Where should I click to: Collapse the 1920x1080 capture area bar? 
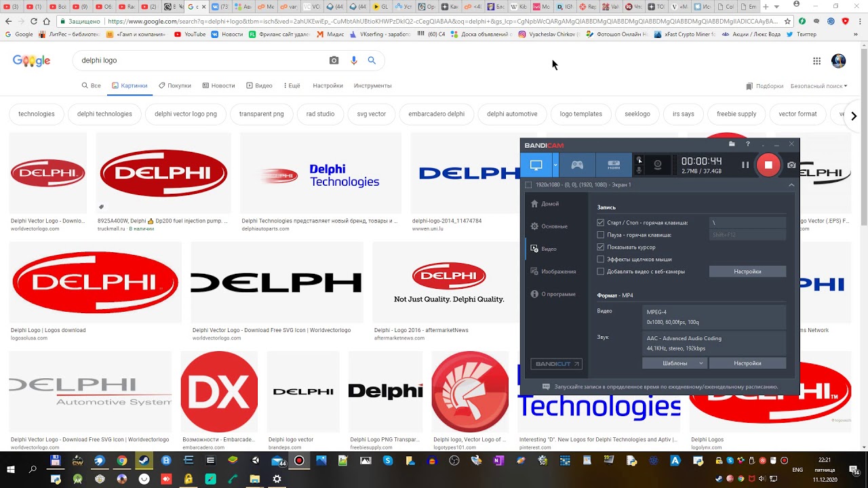tap(791, 184)
